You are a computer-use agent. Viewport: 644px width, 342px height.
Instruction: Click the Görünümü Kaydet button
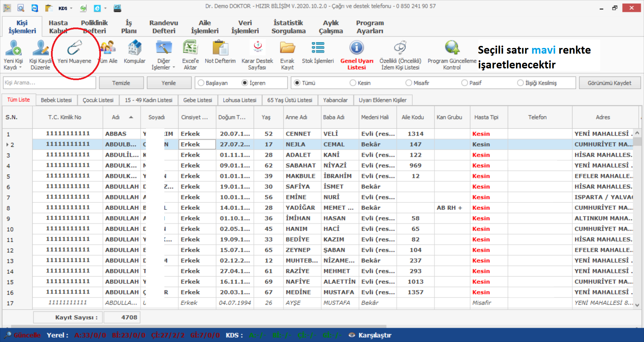tap(609, 83)
